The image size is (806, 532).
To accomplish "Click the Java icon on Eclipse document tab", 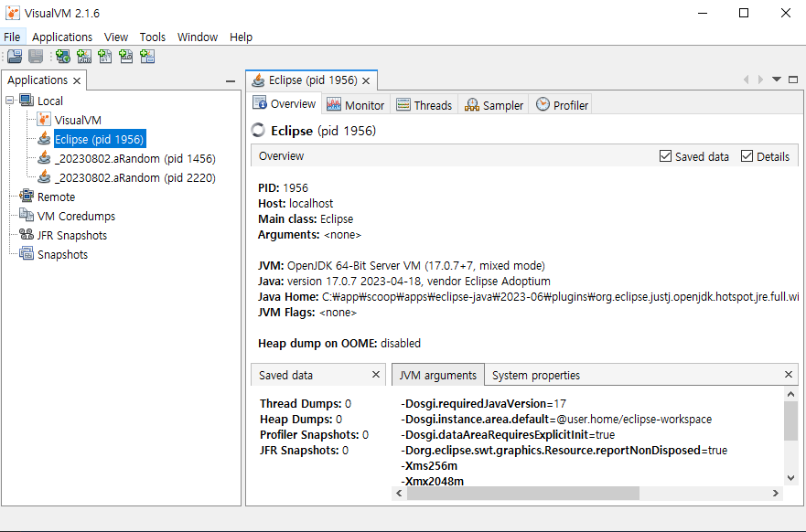I will tap(259, 80).
